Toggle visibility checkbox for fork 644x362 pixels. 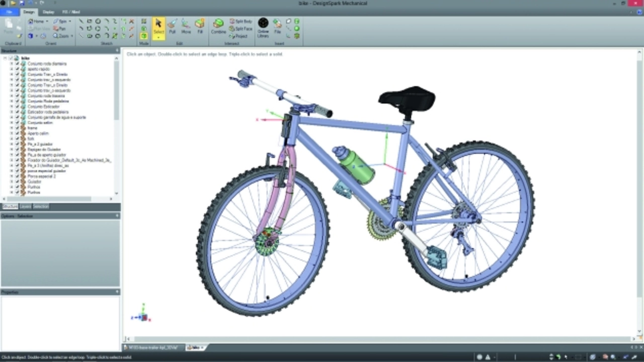click(17, 138)
